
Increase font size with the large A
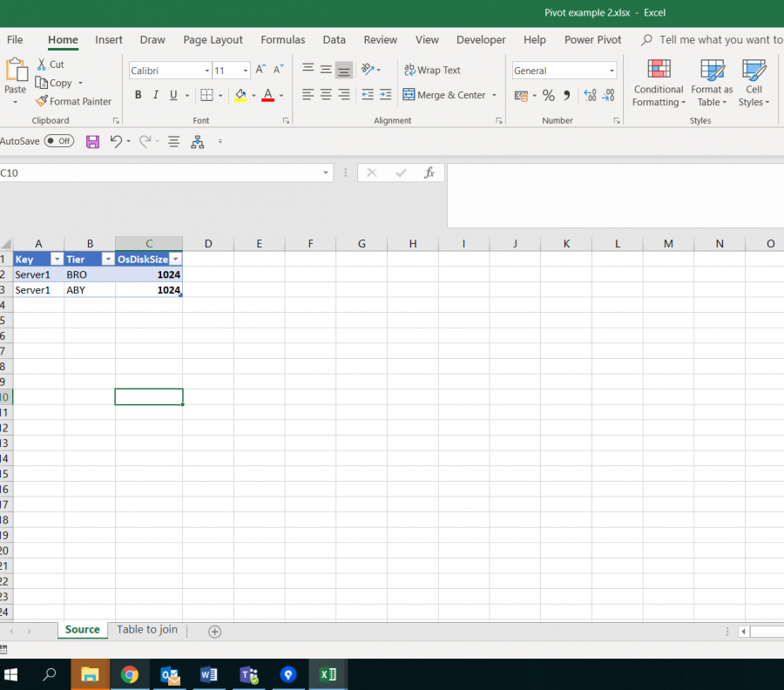(260, 70)
